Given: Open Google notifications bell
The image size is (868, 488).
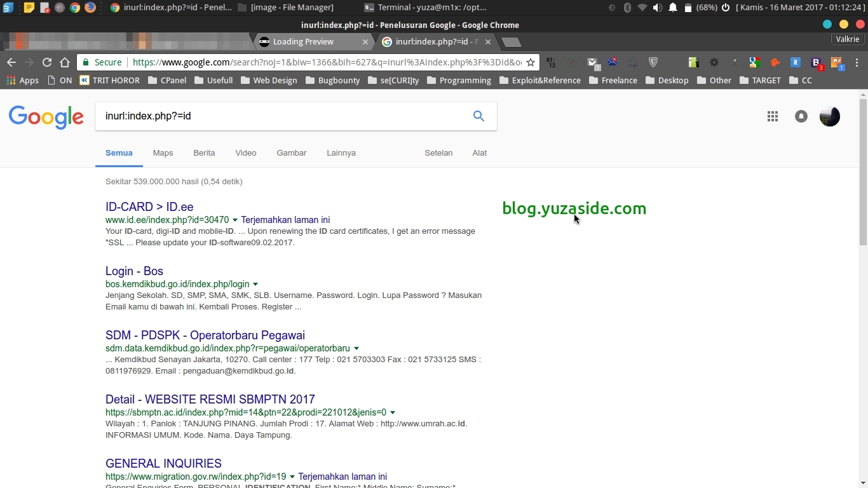Looking at the screenshot, I should coord(801,116).
